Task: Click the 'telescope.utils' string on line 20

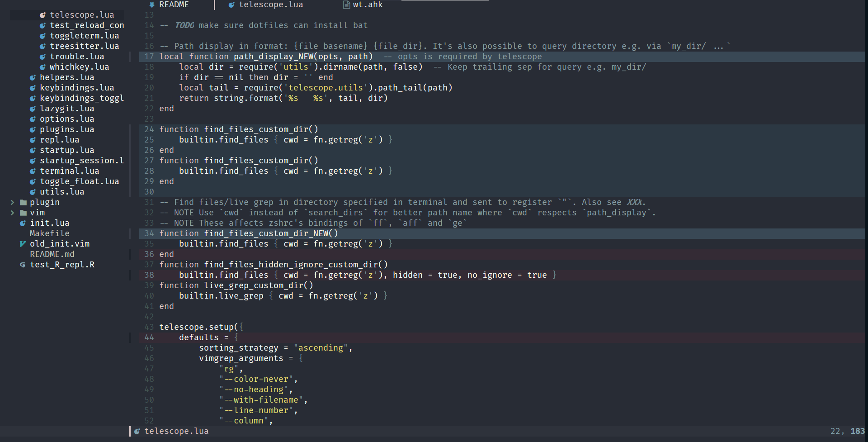Action: coord(325,88)
